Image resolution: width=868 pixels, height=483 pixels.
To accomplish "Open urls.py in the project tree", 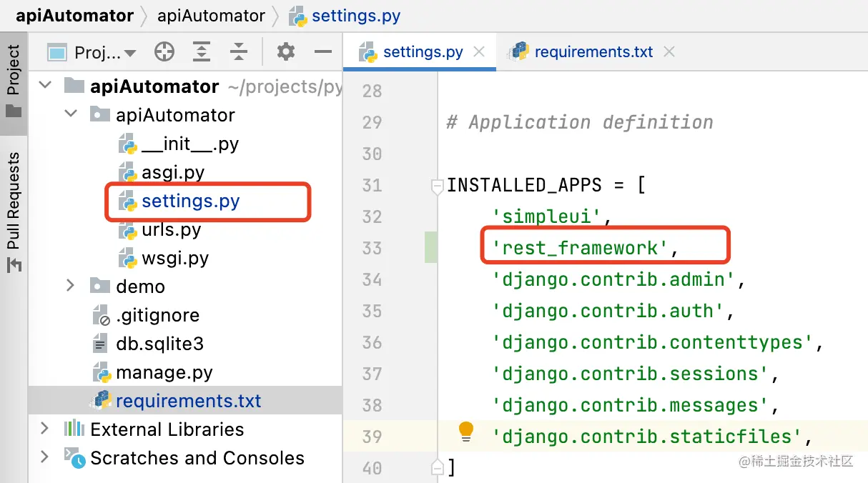I will click(x=171, y=229).
